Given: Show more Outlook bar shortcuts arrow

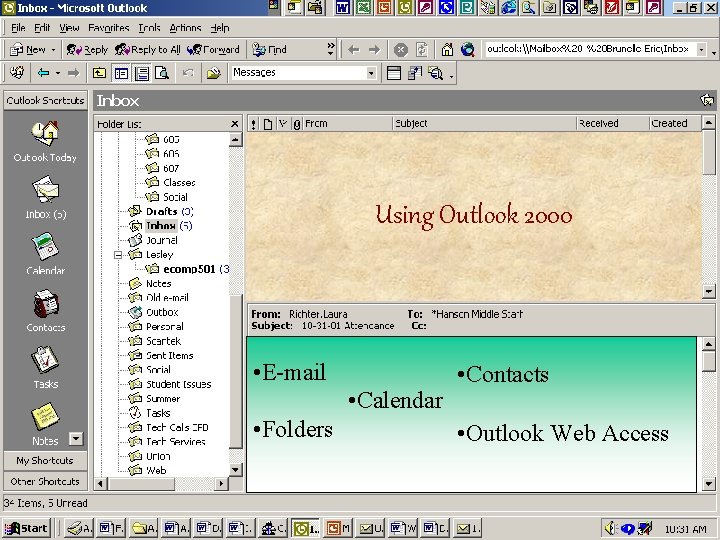Looking at the screenshot, I should (x=76, y=439).
